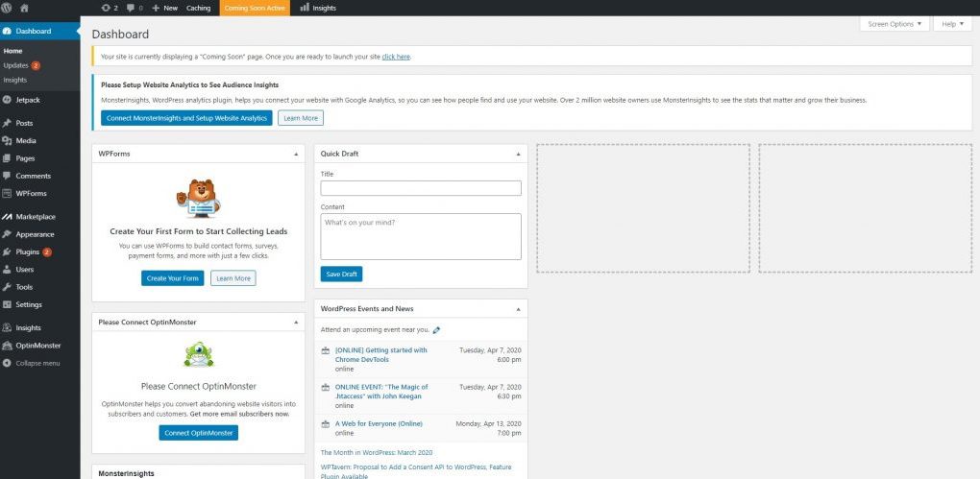This screenshot has width=980, height=479.
Task: Open the comments bubble icon in admin bar
Action: 130,8
